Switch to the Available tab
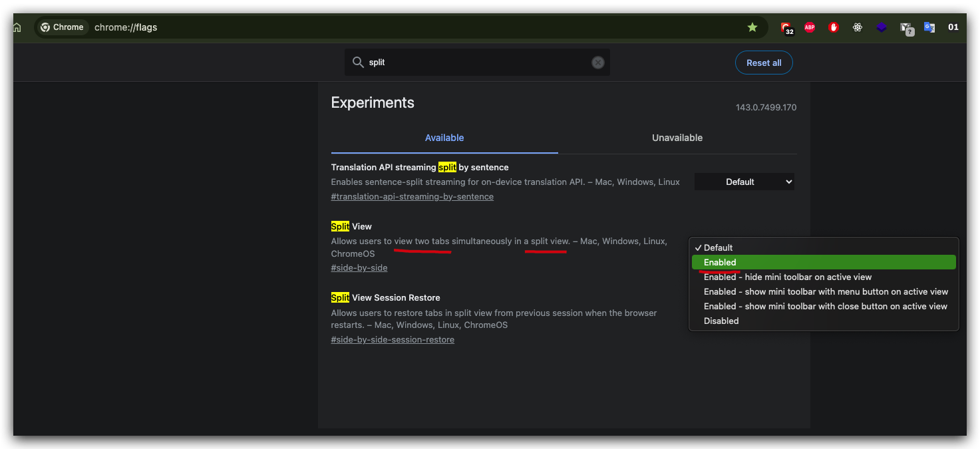The width and height of the screenshot is (980, 449). point(444,138)
